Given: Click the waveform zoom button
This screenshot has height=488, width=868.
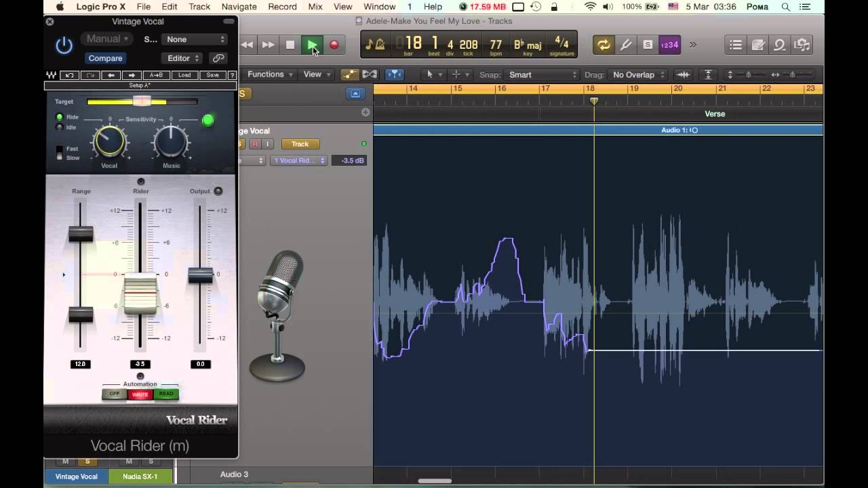Looking at the screenshot, I should (684, 75).
